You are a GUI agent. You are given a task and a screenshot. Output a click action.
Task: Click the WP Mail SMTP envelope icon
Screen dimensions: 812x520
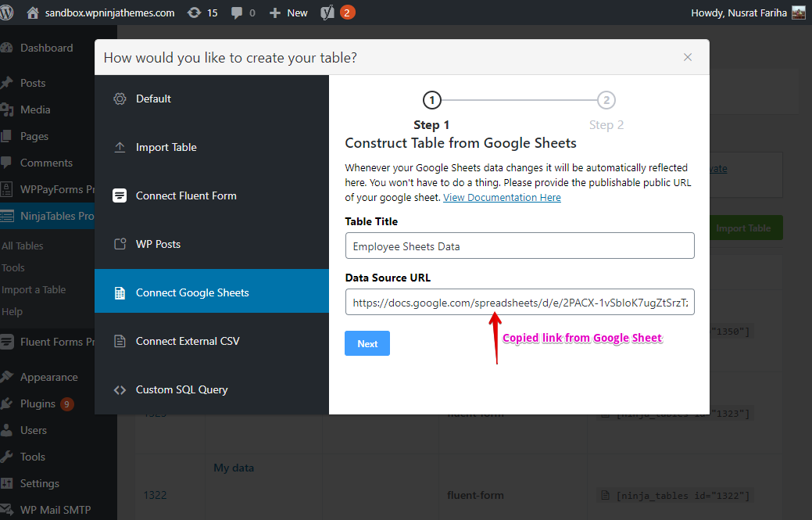(x=6, y=510)
